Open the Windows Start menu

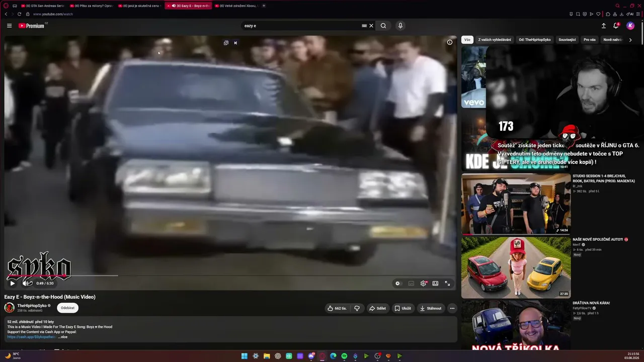(x=245, y=356)
